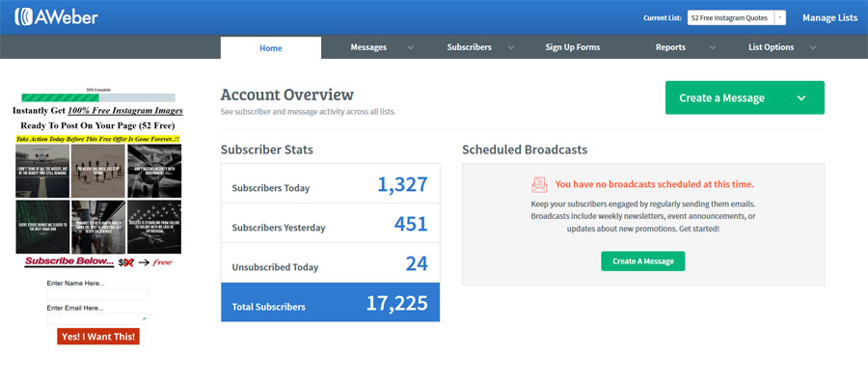The width and height of the screenshot is (868, 382).
Task: Click the Subscribers Yesterday count 451
Action: [x=411, y=224]
